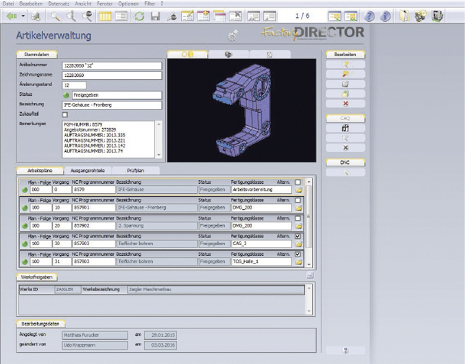
Task: Select the second tab above 3D preview
Action: 228,54
